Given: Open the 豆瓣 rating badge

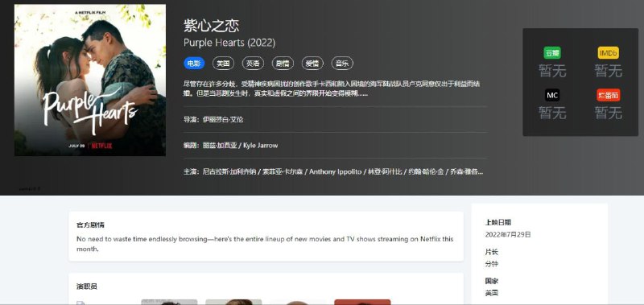Looking at the screenshot, I should pos(552,53).
